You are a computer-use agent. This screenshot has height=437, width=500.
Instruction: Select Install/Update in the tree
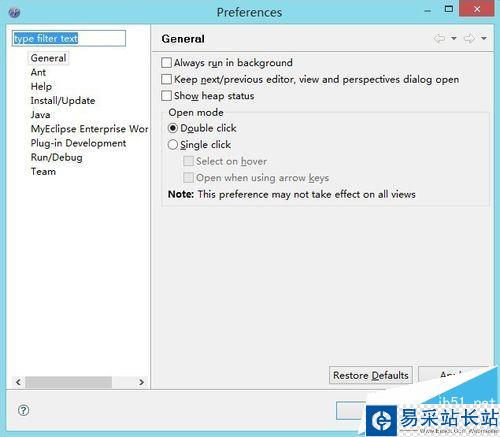63,101
